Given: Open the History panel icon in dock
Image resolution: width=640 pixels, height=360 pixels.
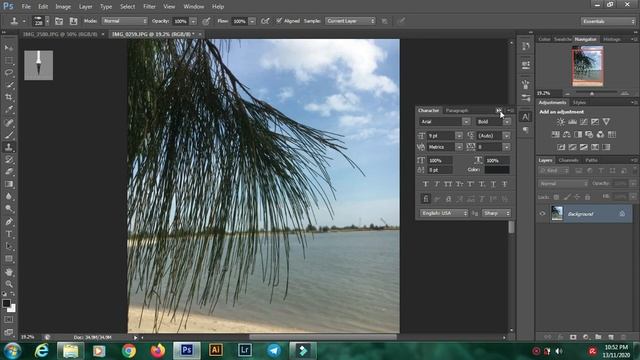Looking at the screenshot, I should coord(526,46).
